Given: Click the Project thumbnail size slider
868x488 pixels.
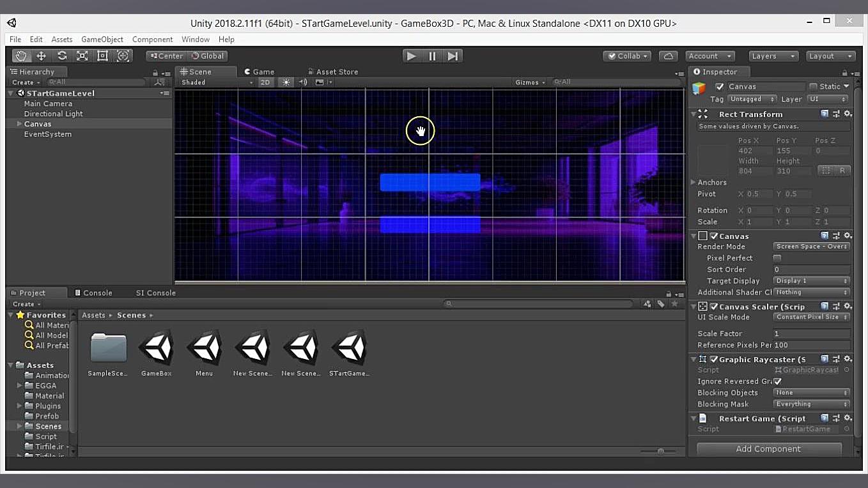Looking at the screenshot, I should point(660,452).
